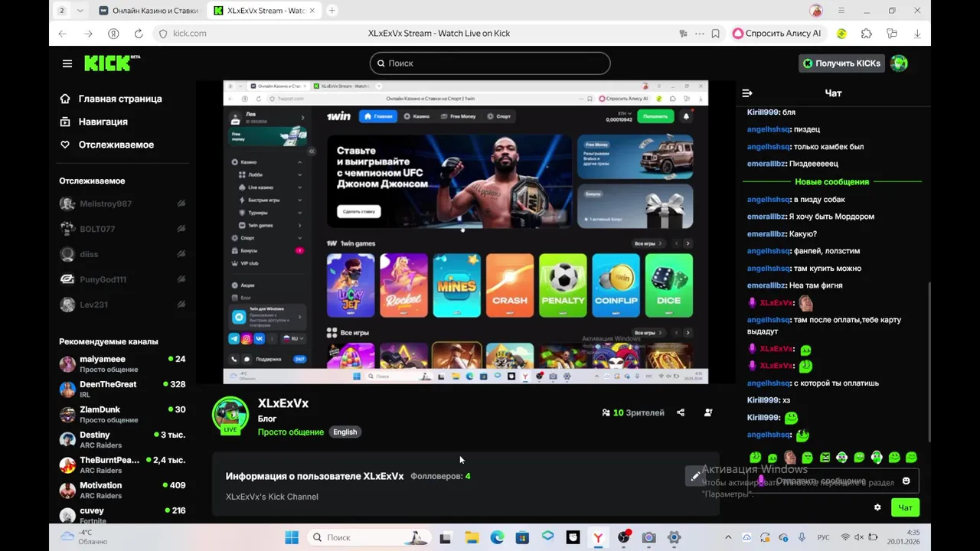
Task: Share the XLxExVx stream
Action: tap(681, 412)
